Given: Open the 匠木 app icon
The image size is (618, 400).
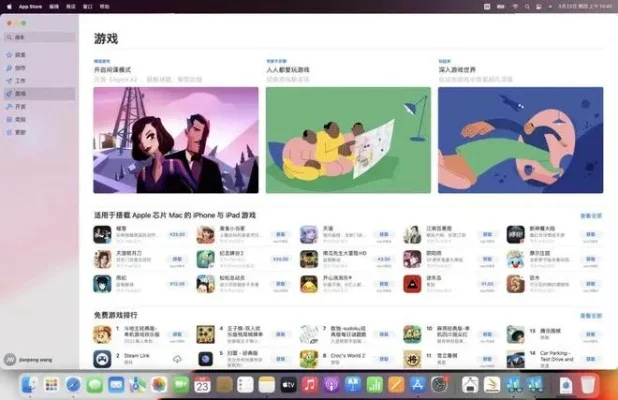Looking at the screenshot, I should [x=516, y=284].
